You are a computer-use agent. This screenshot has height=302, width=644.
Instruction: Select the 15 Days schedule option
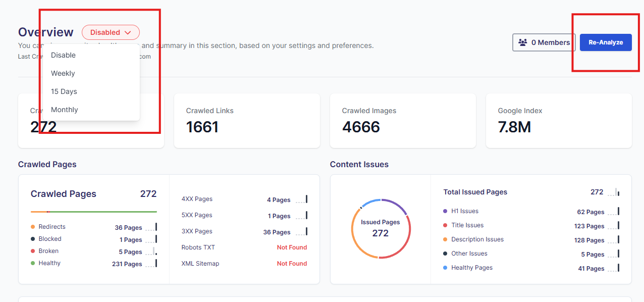point(64,91)
